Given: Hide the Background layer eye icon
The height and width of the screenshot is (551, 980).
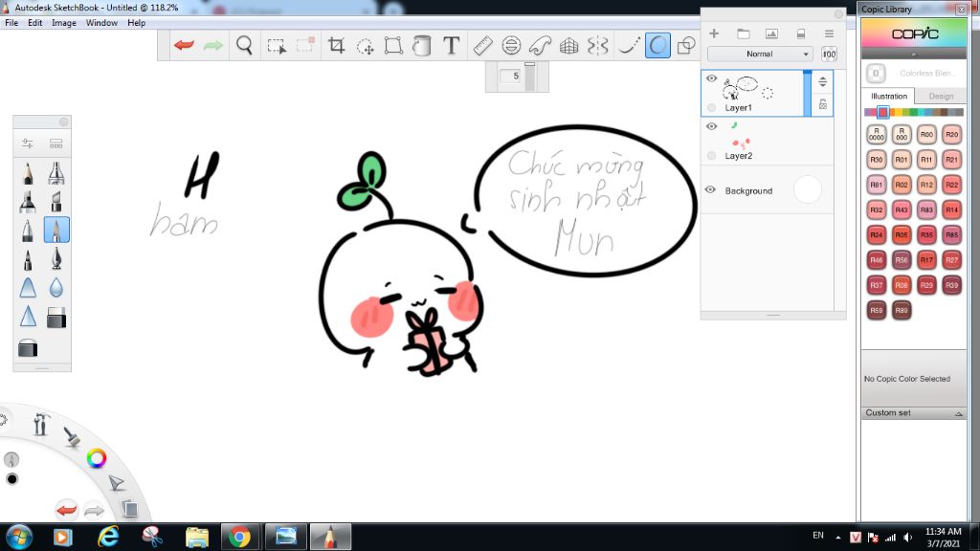Looking at the screenshot, I should [710, 190].
